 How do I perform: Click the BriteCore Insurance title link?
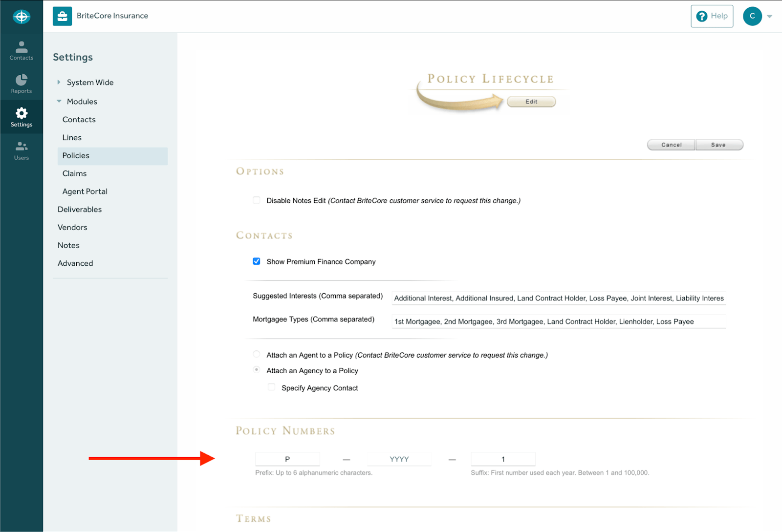coord(112,16)
